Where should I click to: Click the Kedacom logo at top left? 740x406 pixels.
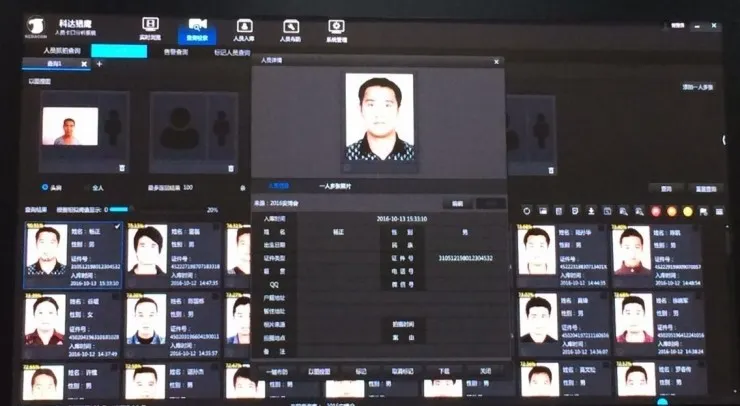click(37, 28)
